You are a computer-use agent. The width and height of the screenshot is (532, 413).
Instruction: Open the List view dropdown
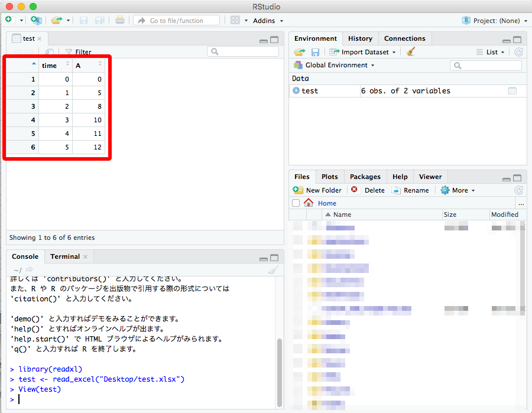pyautogui.click(x=490, y=52)
